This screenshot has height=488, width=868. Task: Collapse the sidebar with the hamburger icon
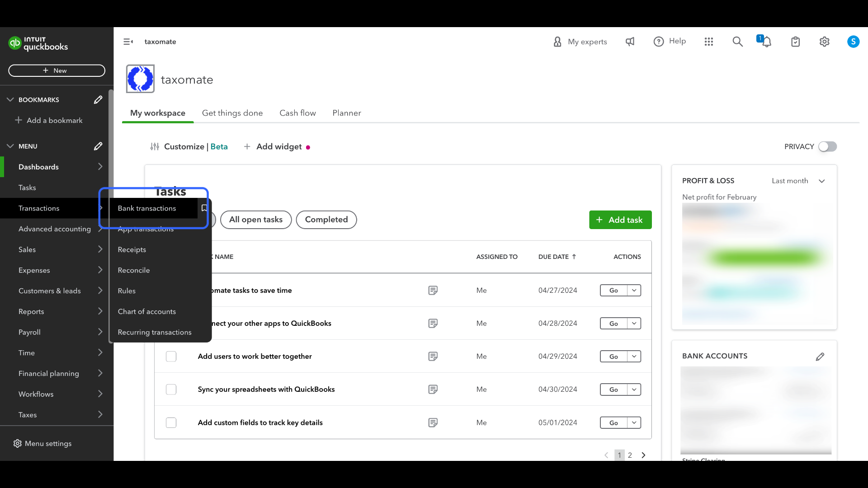[x=128, y=42]
